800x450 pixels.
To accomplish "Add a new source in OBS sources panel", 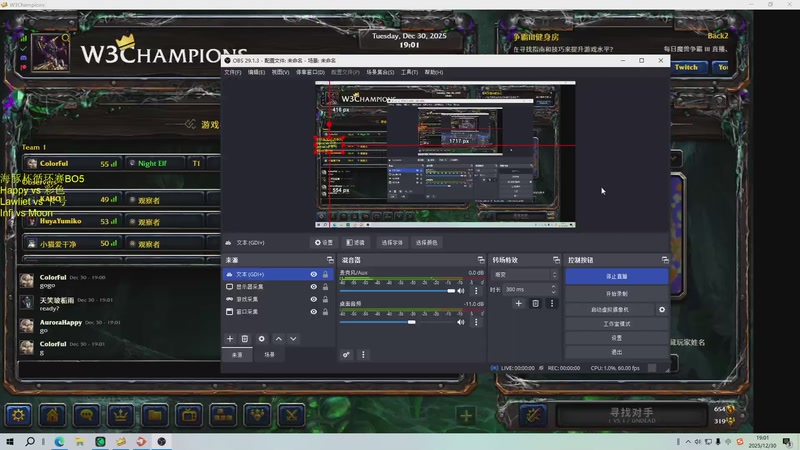I will click(x=230, y=339).
